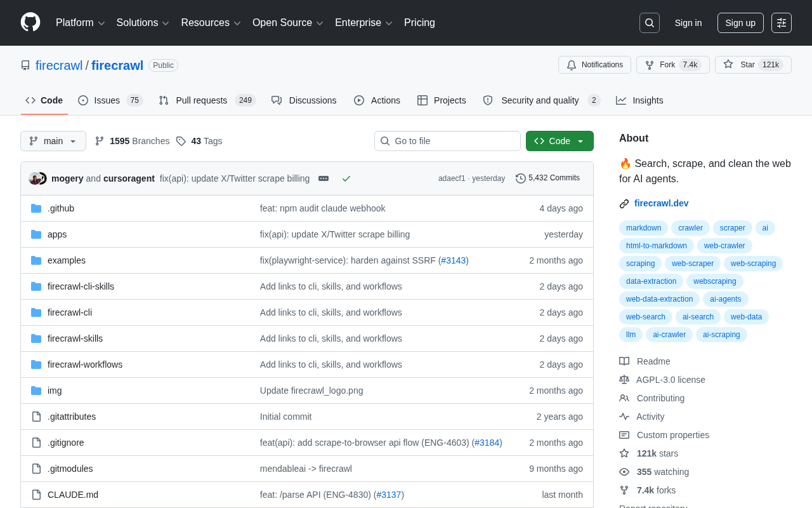Click the folder icon for .github
This screenshot has height=508, width=812.
coord(36,208)
